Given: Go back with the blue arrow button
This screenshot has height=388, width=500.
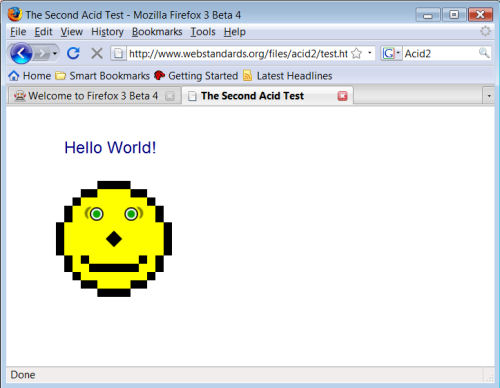Looking at the screenshot, I should pos(21,53).
